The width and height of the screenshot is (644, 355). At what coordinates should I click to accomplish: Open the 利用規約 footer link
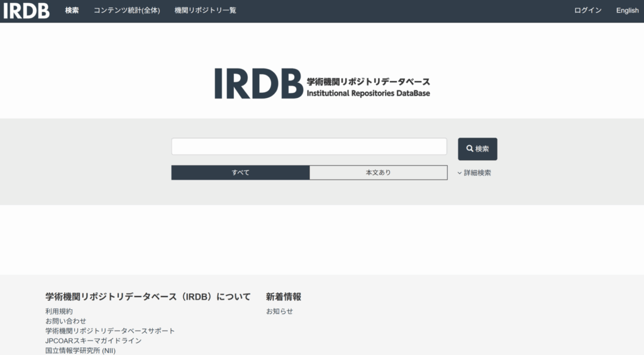coord(58,312)
